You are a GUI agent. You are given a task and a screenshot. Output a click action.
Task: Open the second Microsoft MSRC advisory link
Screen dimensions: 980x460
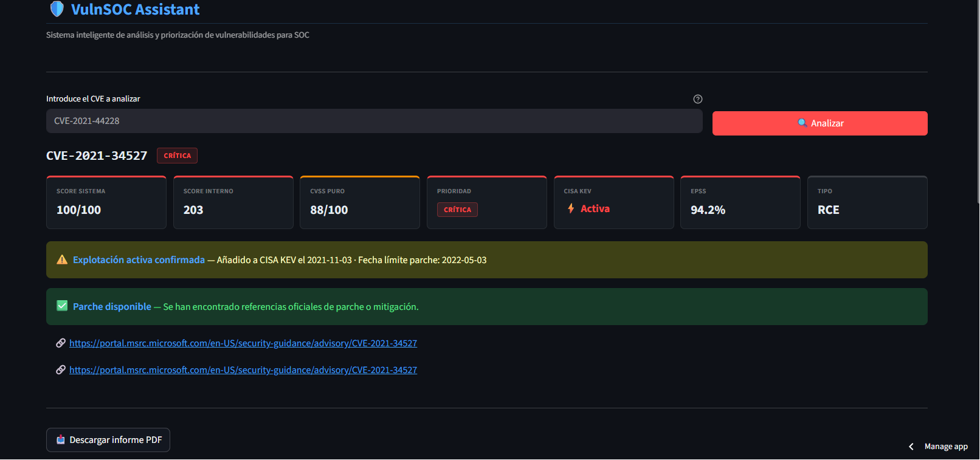point(243,370)
